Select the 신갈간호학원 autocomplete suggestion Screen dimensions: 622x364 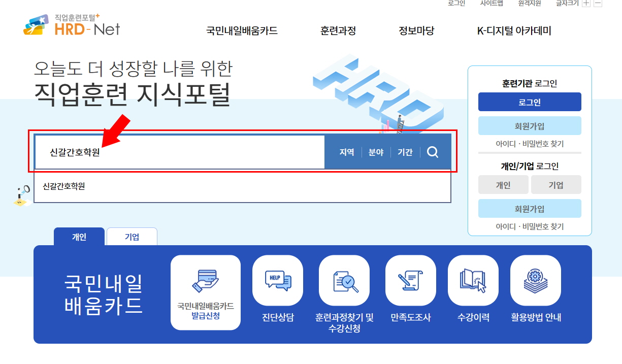point(64,186)
